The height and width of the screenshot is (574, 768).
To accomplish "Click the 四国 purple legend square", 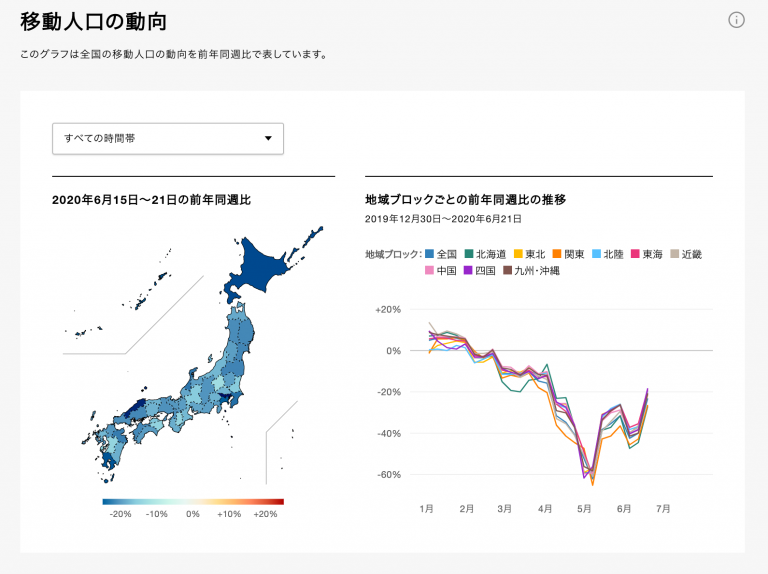I will 468,270.
